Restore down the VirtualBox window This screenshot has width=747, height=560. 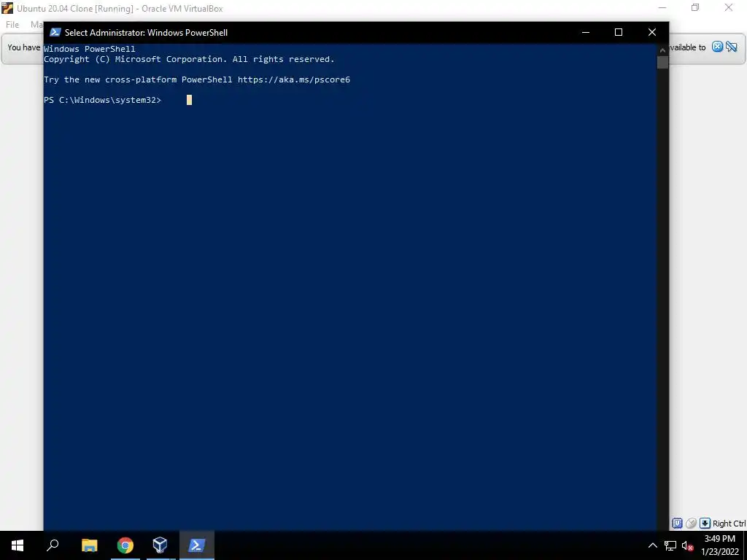(695, 7)
